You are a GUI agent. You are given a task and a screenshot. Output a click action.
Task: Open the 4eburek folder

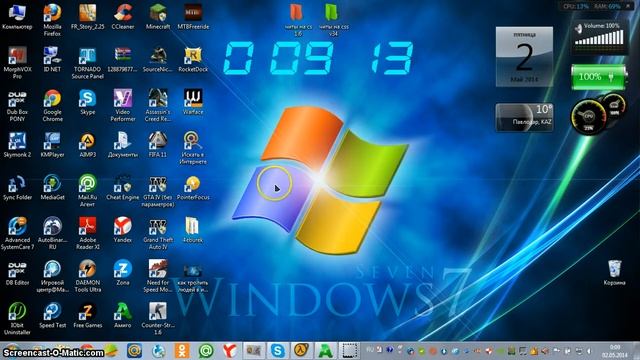click(193, 228)
